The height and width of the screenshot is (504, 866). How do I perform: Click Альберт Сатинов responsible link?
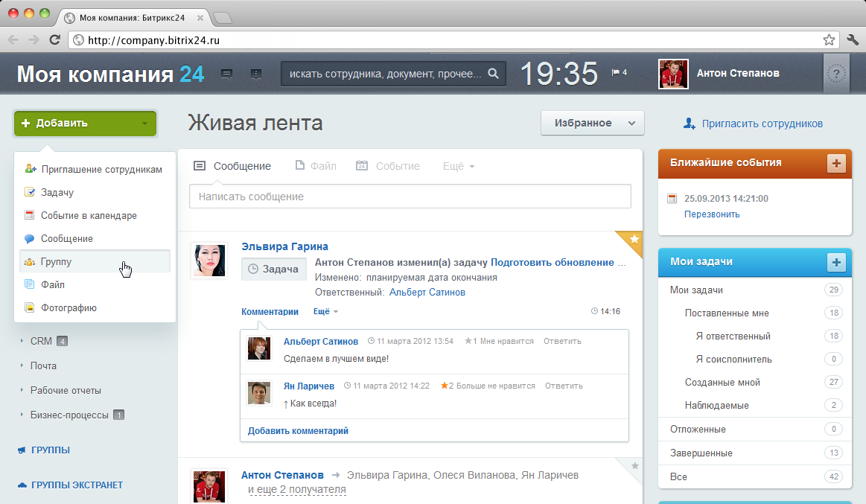pos(427,292)
